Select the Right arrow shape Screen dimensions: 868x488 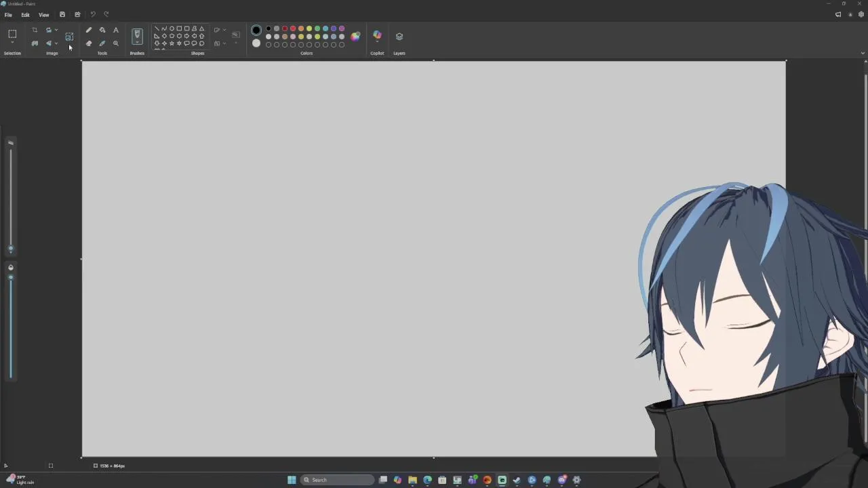186,36
